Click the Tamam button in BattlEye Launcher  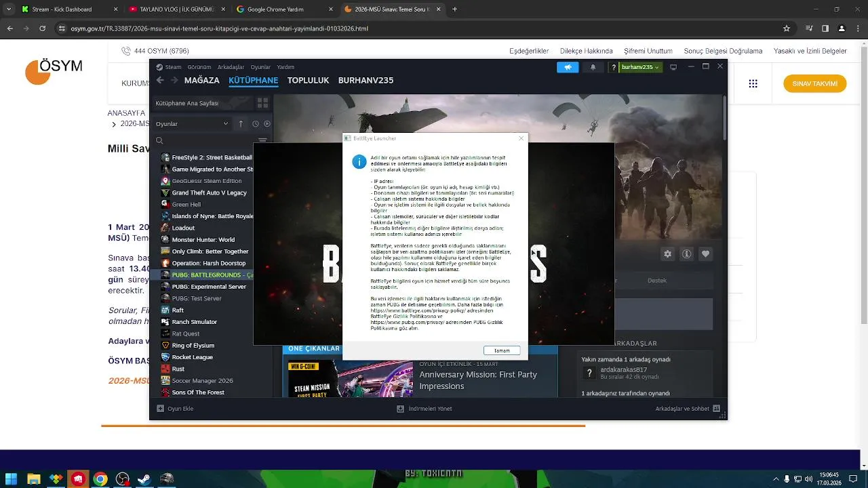502,350
